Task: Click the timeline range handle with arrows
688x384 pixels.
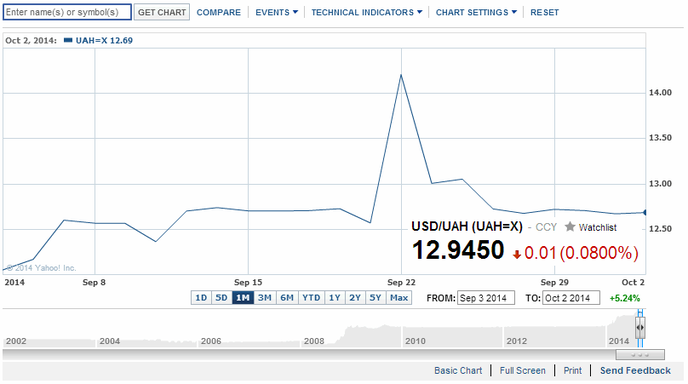Action: (640, 327)
